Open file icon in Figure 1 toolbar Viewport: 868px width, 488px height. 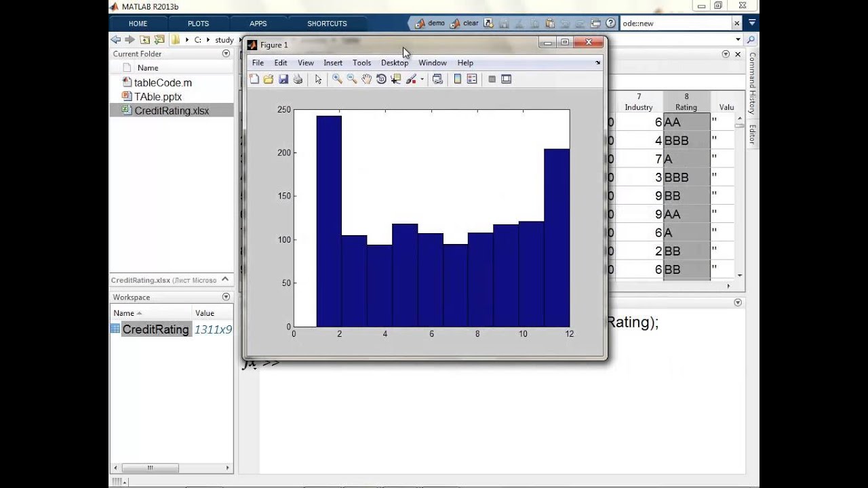269,79
